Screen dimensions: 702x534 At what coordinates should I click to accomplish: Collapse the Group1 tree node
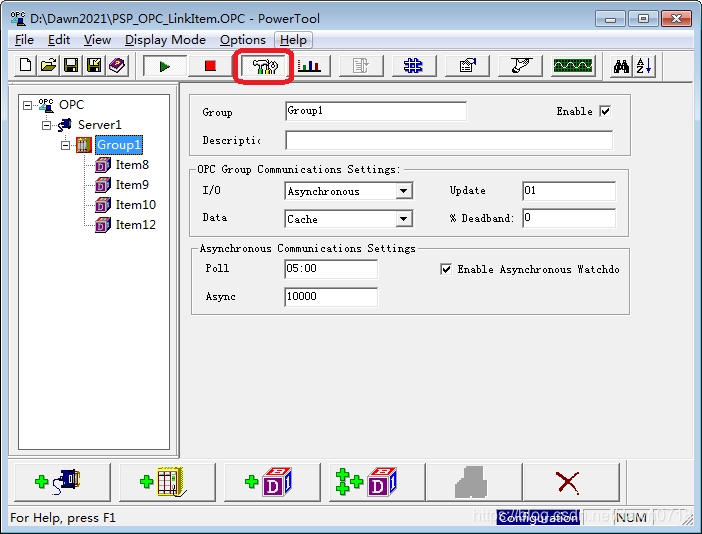click(65, 145)
